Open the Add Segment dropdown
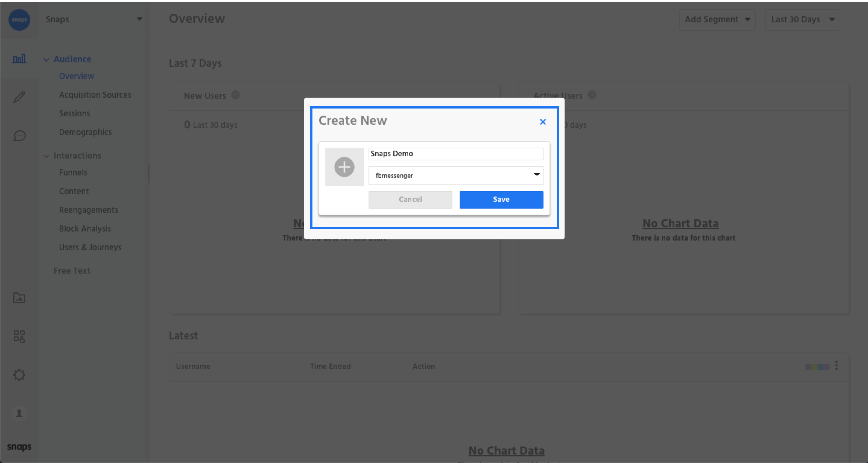 717,20
